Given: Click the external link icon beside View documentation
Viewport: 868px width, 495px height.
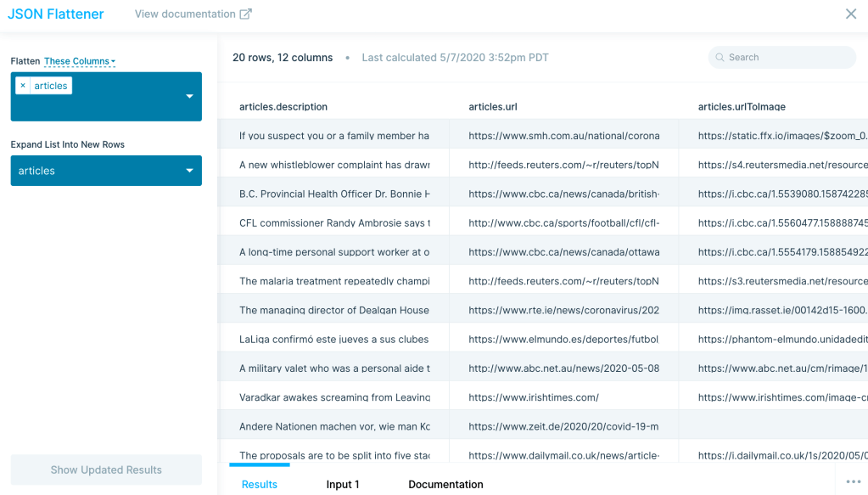Looking at the screenshot, I should pyautogui.click(x=246, y=14).
